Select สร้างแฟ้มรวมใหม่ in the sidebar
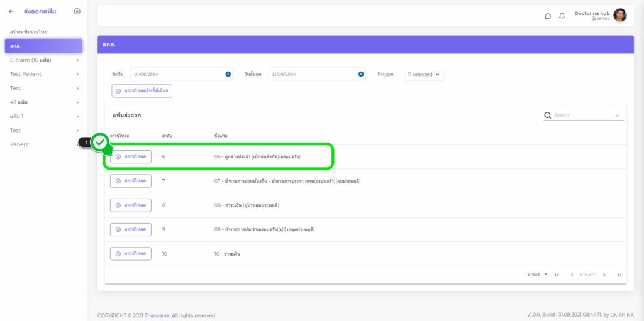644x321 pixels. point(29,31)
